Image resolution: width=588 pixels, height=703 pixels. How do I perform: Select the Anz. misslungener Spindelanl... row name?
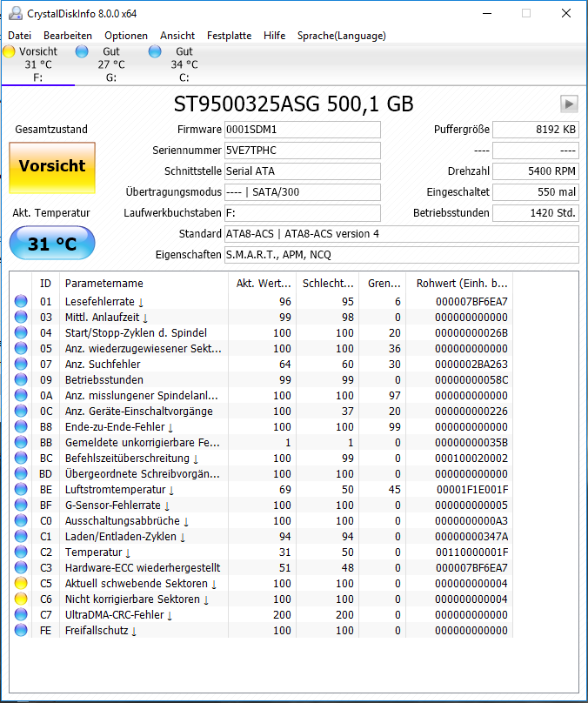coord(142,395)
